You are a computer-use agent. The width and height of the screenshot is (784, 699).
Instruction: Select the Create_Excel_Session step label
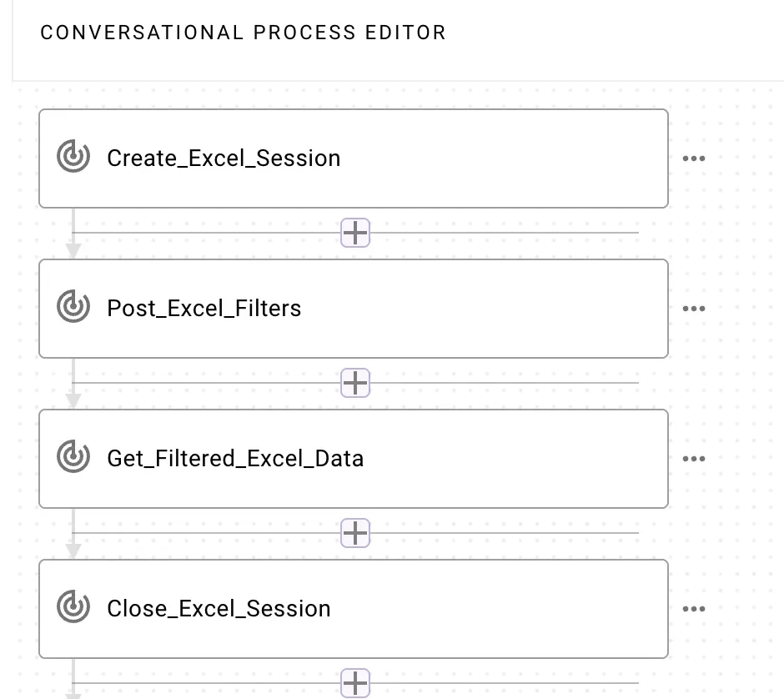224,158
